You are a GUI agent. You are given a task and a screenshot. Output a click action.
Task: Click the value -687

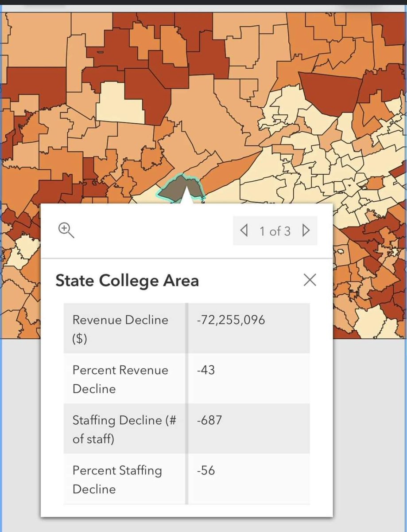click(209, 420)
